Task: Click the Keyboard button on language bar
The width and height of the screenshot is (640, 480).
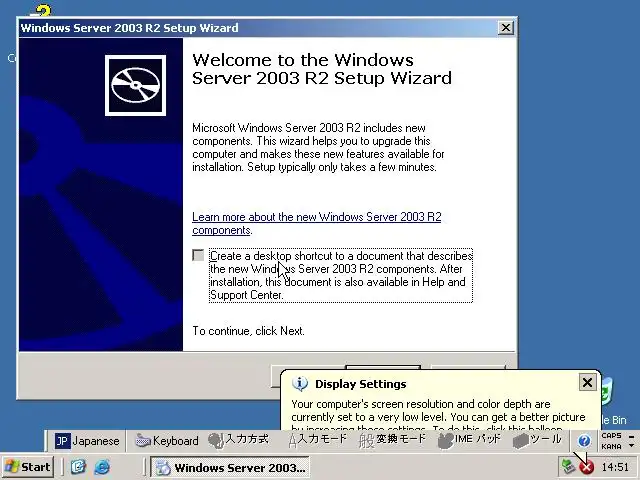Action: pos(167,441)
